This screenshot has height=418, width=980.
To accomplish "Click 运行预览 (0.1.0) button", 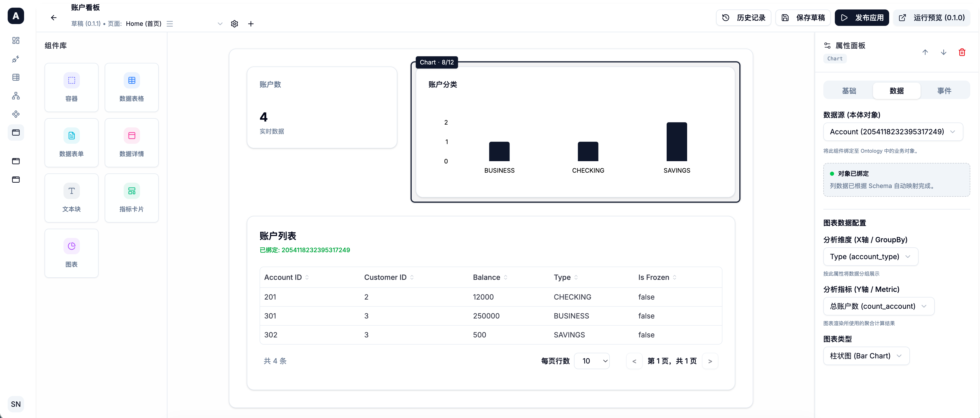I will 931,17.
